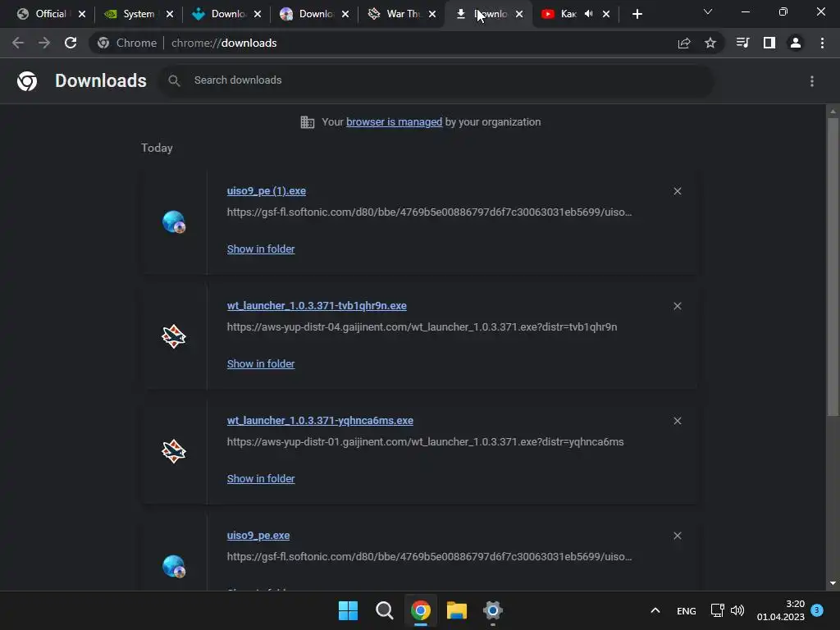
Task: Show wt_launcher yqhnca6ms.exe in folder
Action: [x=261, y=479]
